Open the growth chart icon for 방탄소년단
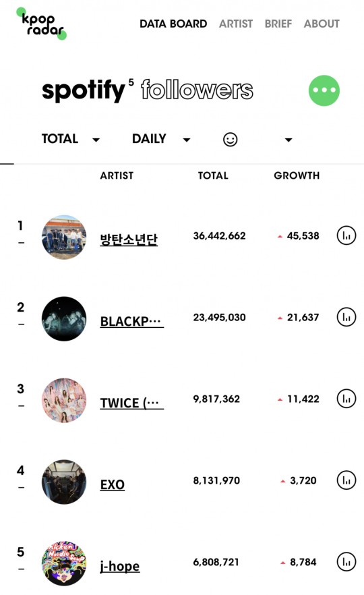The height and width of the screenshot is (595, 364). (346, 235)
